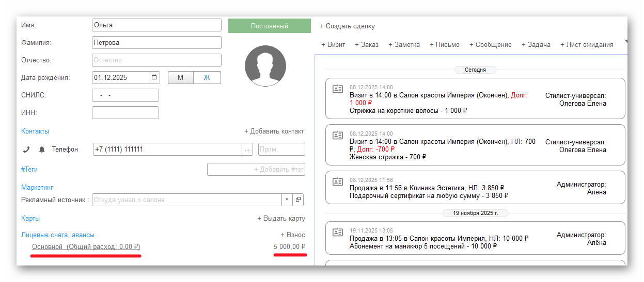The height and width of the screenshot is (282, 644).
Task: Click the phone handset call icon
Action: 26,150
